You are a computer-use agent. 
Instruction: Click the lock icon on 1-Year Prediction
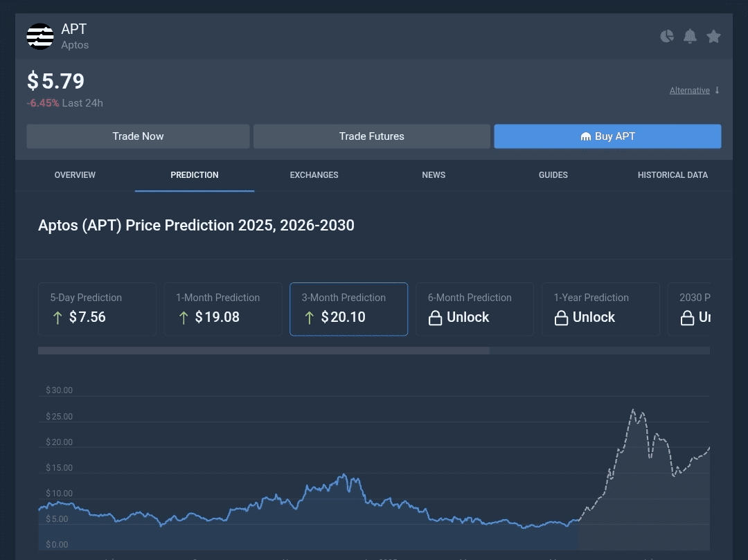[x=561, y=318]
